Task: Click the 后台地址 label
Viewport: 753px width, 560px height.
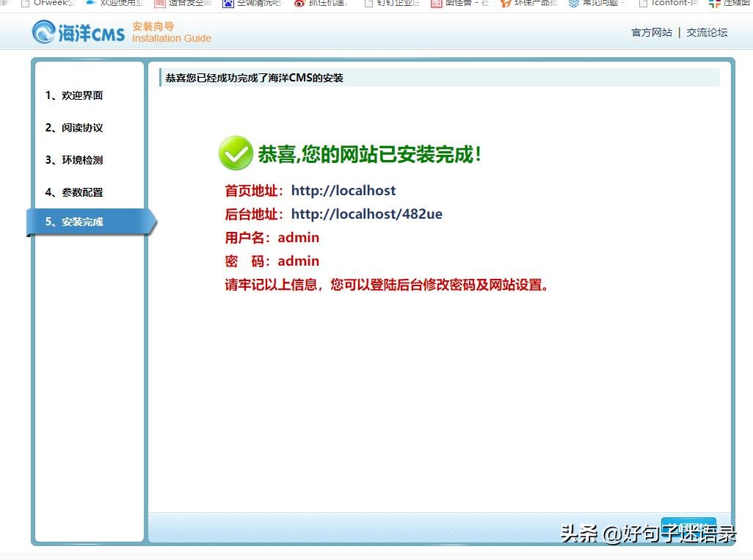Action: click(x=253, y=214)
